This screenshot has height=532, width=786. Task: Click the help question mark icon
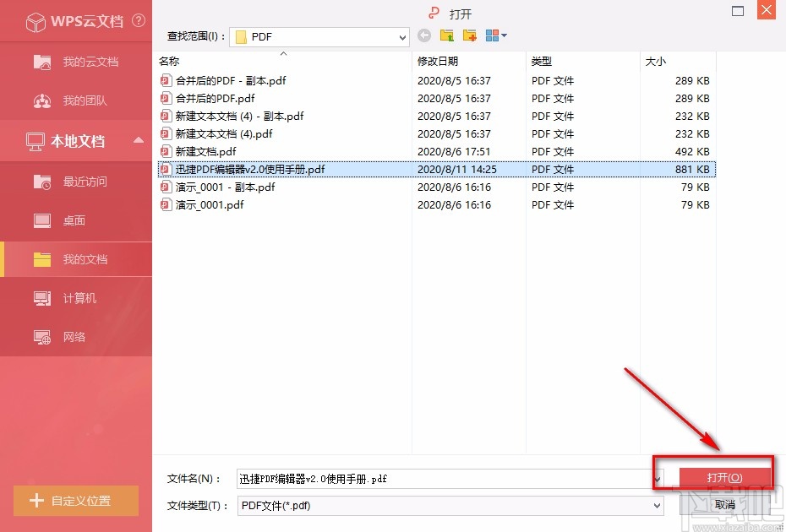tap(139, 21)
